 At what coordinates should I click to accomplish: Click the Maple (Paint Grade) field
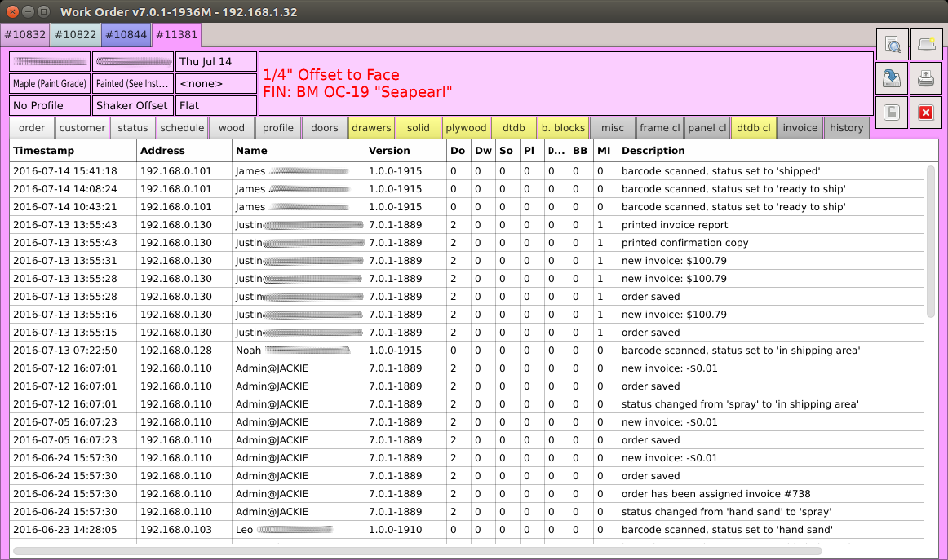(49, 84)
